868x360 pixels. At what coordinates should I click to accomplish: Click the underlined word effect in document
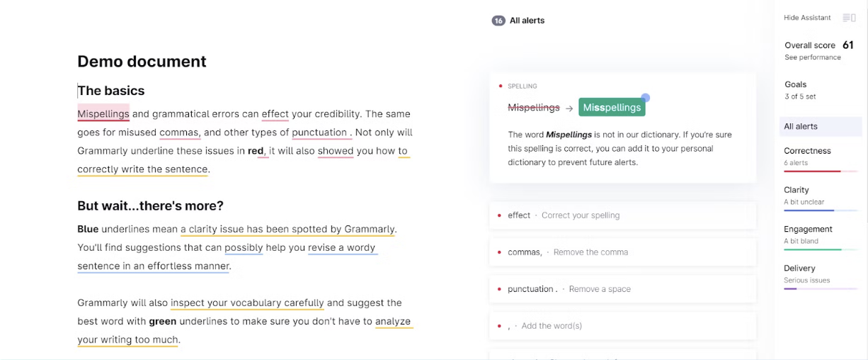point(275,113)
